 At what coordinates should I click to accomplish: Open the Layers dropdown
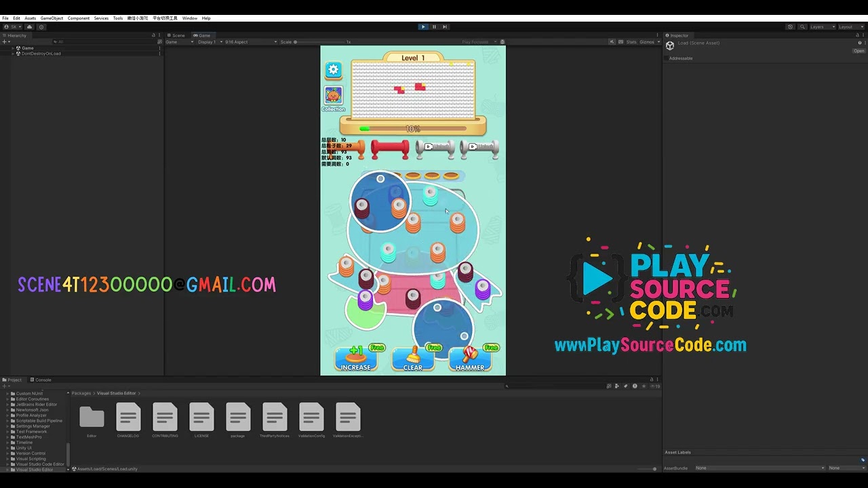pos(823,27)
